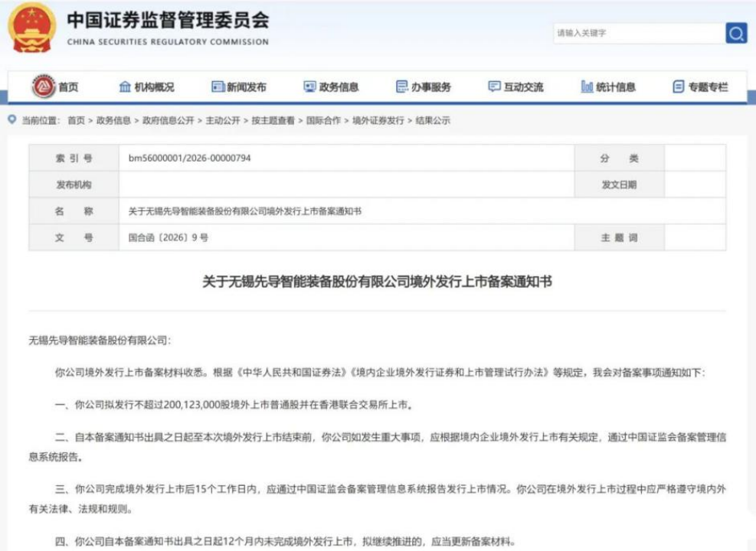756x551 pixels.
Task: Click the 主题词 table label
Action: [619, 237]
